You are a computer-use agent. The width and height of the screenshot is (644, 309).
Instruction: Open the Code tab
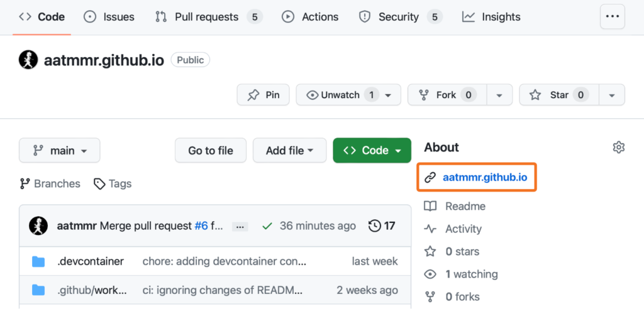42,17
